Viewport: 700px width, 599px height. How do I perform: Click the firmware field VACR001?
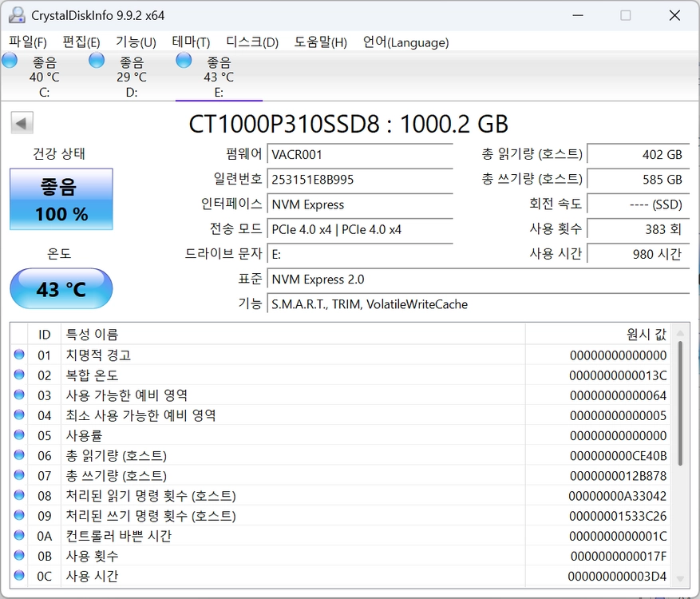coord(360,155)
